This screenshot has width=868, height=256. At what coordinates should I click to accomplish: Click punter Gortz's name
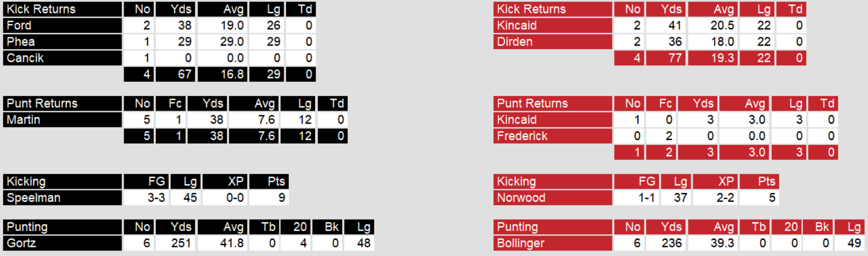tap(21, 244)
